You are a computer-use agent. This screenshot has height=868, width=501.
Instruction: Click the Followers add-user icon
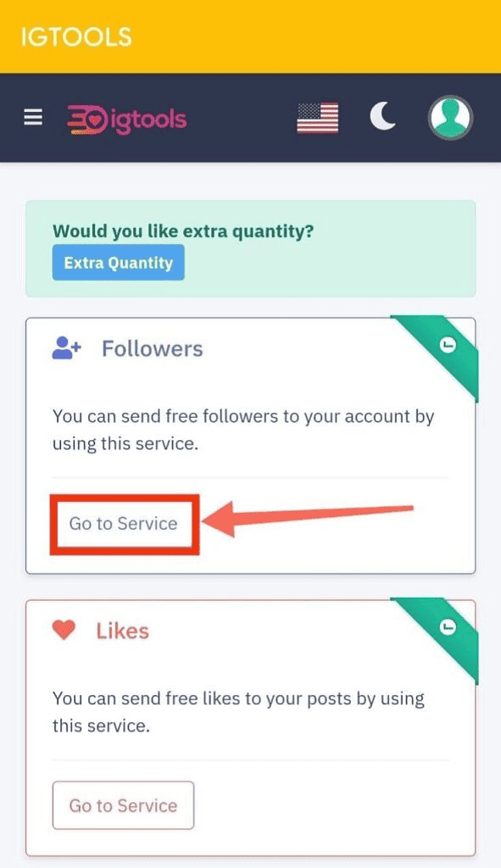[67, 348]
